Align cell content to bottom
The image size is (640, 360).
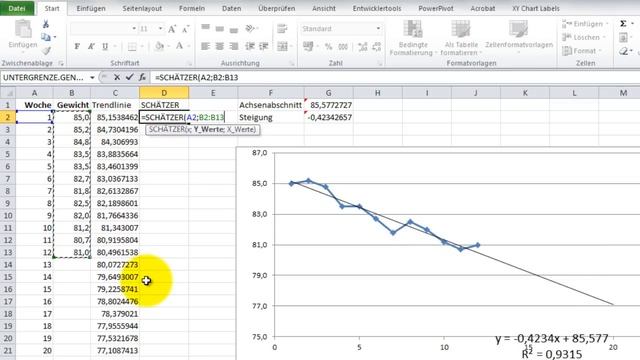pos(234,29)
